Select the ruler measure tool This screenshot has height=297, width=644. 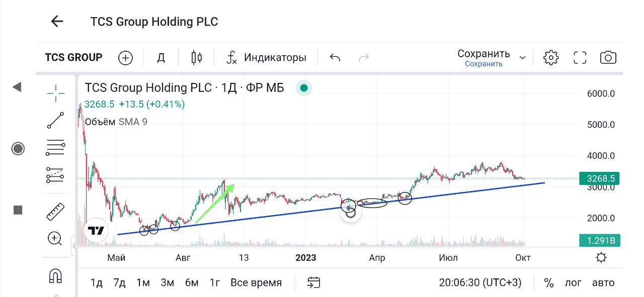pyautogui.click(x=55, y=212)
